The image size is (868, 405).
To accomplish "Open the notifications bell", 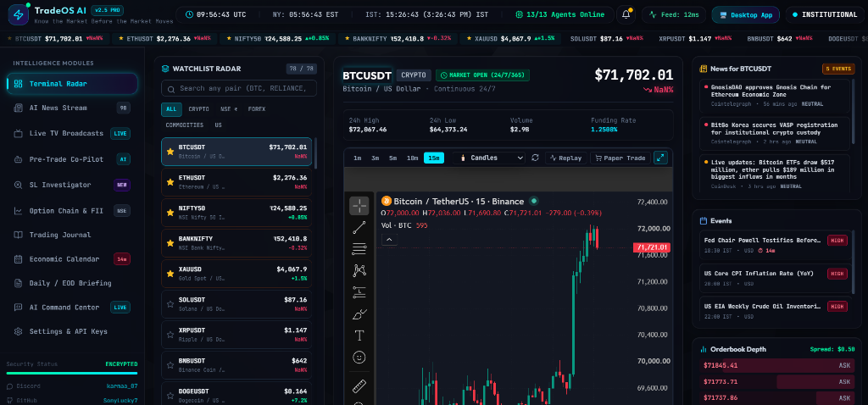I will coord(626,15).
